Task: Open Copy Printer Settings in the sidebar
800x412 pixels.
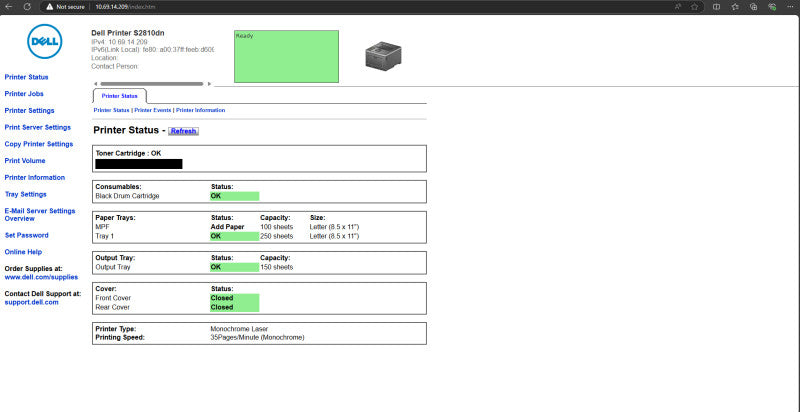Action: pyautogui.click(x=39, y=144)
